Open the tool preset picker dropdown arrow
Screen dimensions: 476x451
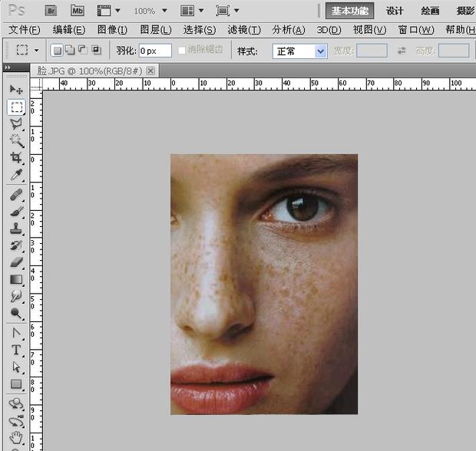(x=36, y=51)
